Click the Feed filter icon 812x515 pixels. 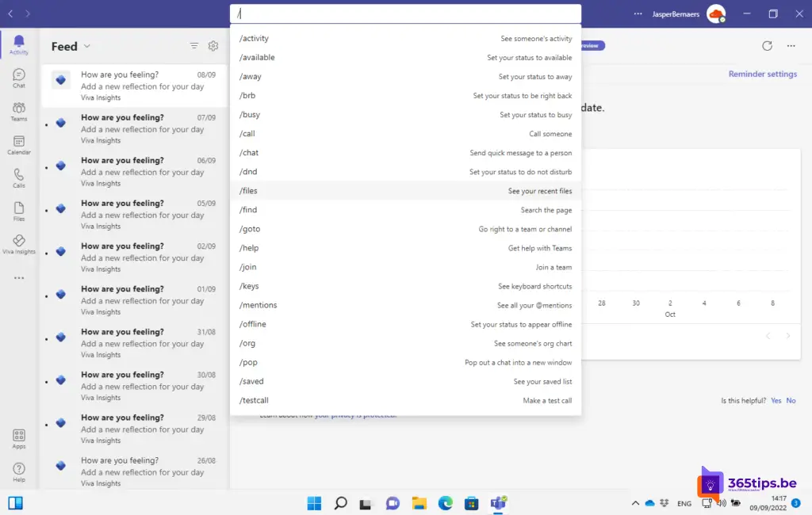click(194, 46)
